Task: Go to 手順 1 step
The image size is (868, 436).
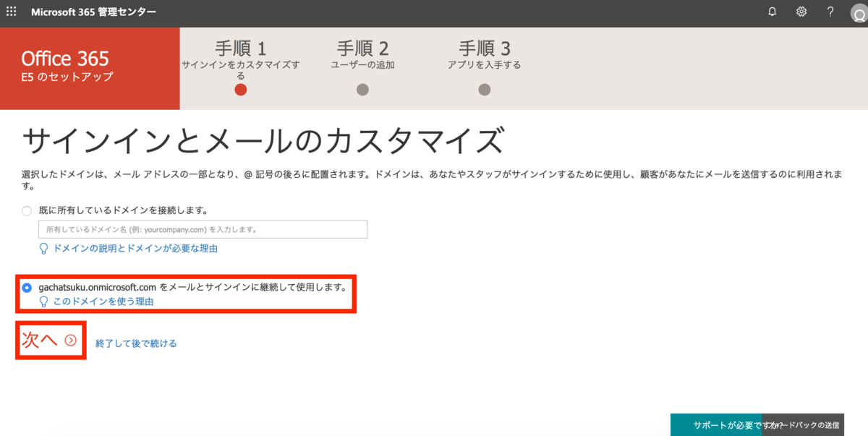Action: tap(241, 59)
